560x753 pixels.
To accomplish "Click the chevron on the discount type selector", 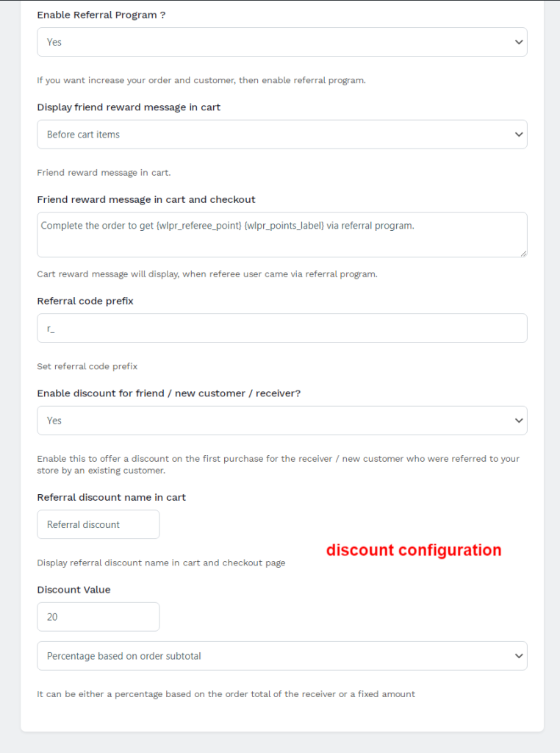I will pyautogui.click(x=519, y=655).
